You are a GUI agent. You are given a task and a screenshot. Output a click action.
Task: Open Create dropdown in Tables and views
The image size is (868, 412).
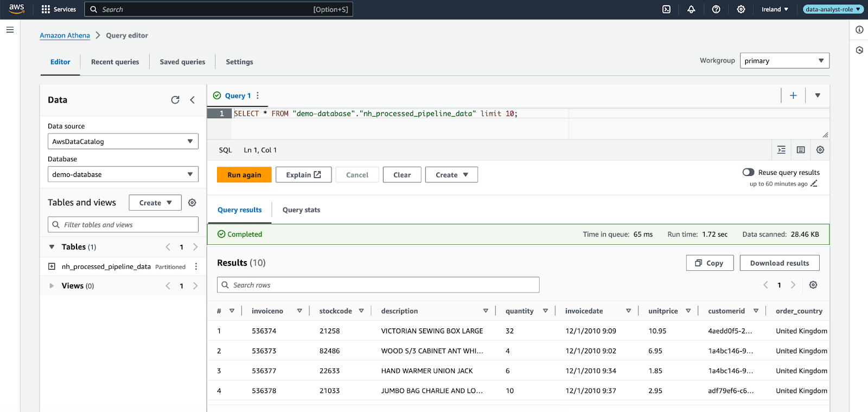tap(155, 202)
